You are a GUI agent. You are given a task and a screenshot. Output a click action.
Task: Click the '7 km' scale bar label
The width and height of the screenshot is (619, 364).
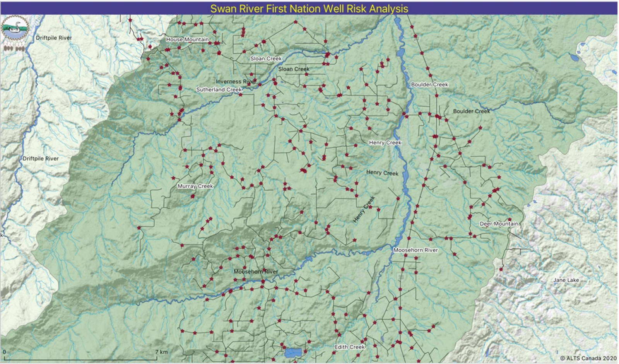[162, 352]
